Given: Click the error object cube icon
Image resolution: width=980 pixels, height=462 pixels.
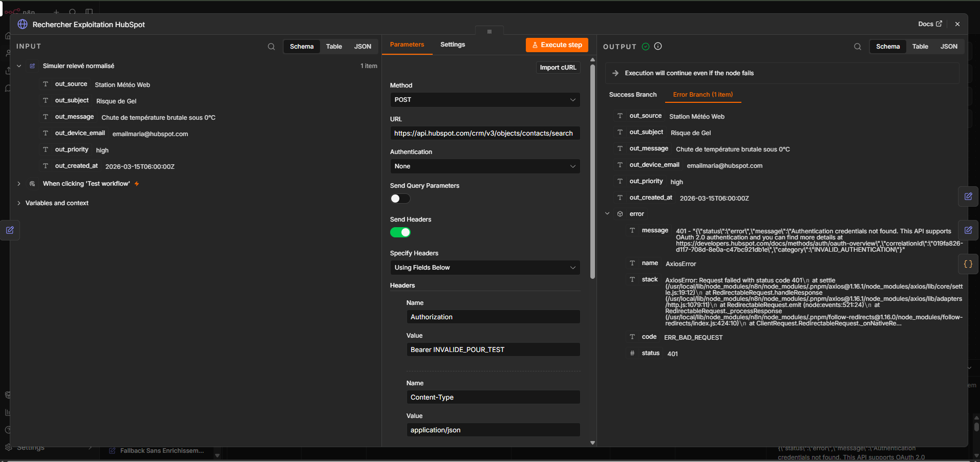Looking at the screenshot, I should (620, 214).
